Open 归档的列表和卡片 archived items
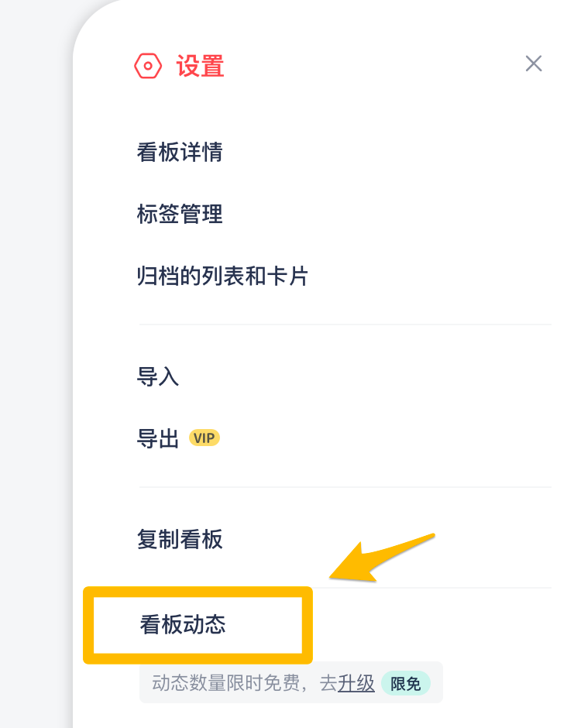Screen dimensions: 567x728 click(x=222, y=276)
